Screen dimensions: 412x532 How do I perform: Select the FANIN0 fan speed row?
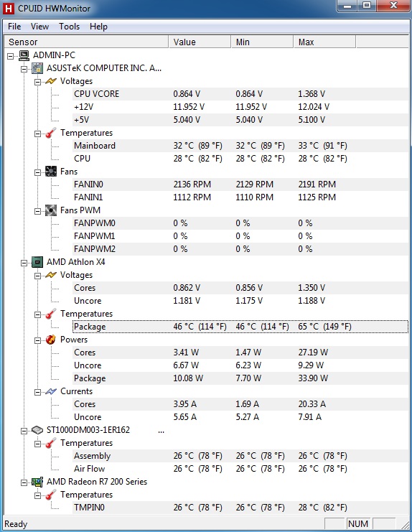tap(240, 185)
